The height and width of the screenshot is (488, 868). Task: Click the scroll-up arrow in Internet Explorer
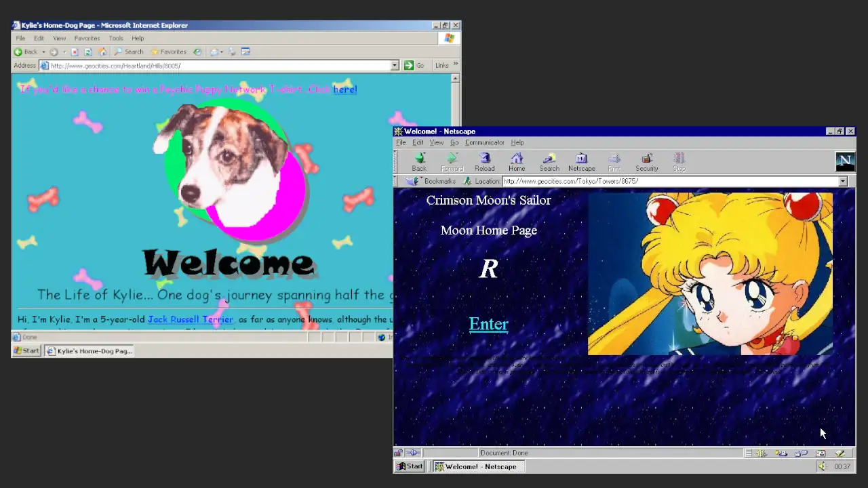[x=455, y=78]
